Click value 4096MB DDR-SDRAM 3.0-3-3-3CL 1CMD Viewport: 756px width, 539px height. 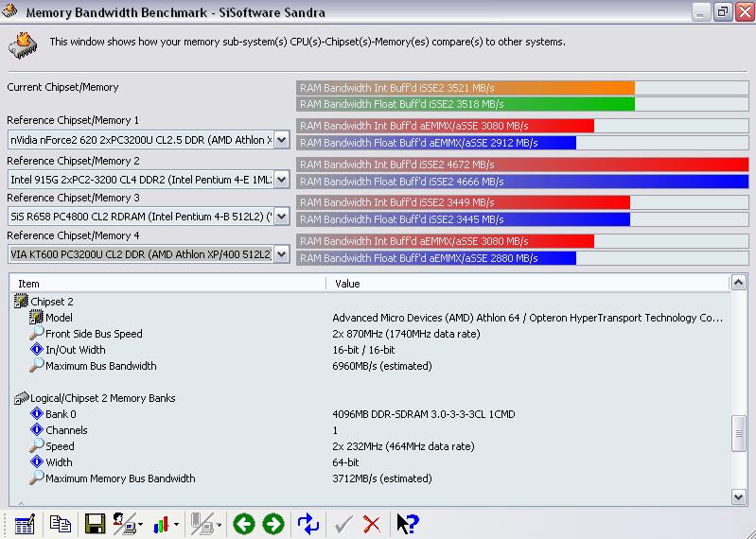[x=423, y=414]
